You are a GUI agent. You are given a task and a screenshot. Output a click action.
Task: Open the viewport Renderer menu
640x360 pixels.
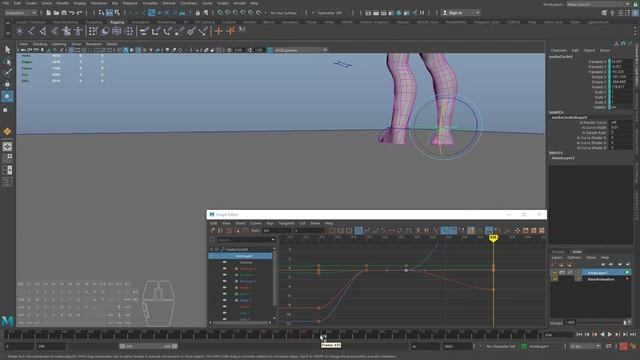tap(93, 44)
